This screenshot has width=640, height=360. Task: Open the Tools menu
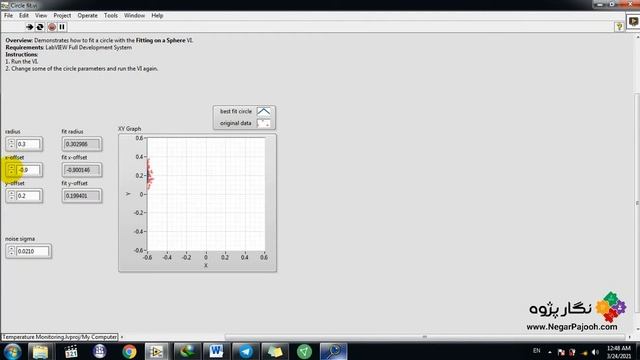point(111,16)
